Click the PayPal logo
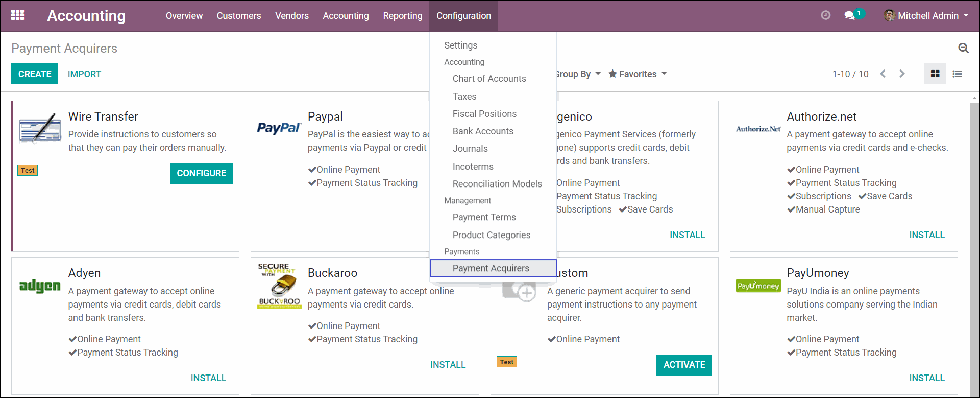 click(x=279, y=128)
